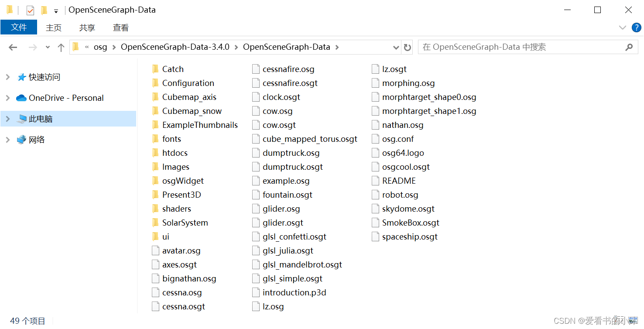Select the file osg64.logo
This screenshot has width=644, height=329.
(x=403, y=153)
